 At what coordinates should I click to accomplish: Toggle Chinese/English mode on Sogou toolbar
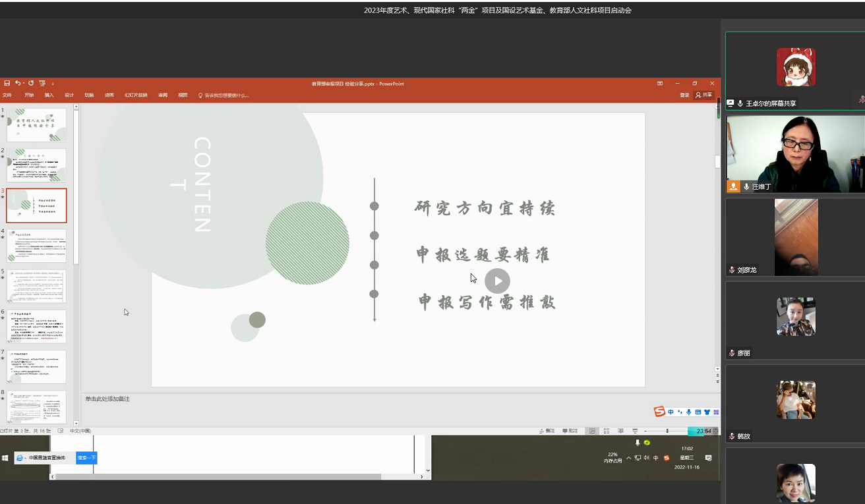pyautogui.click(x=671, y=412)
